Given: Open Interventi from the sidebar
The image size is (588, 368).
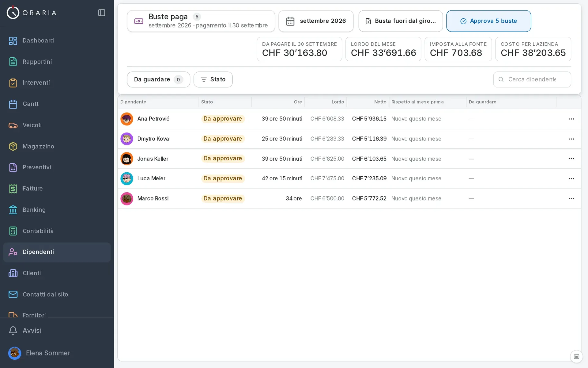Looking at the screenshot, I should (x=57, y=83).
